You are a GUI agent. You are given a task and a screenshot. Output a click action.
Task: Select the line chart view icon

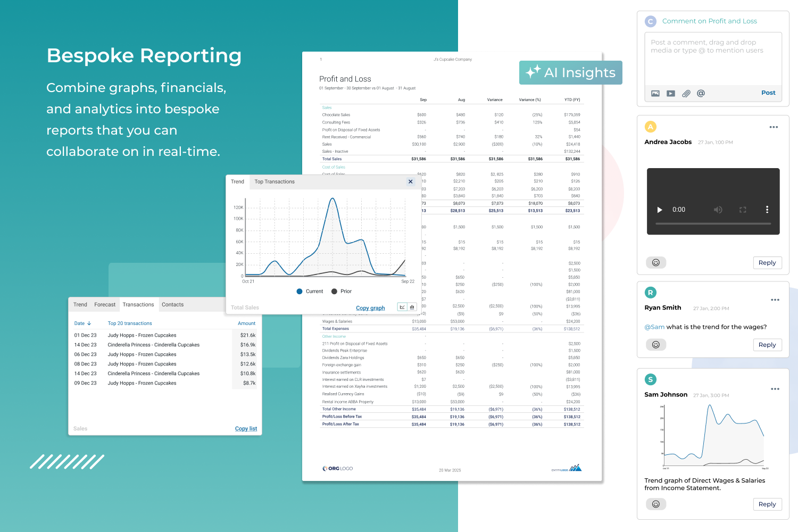tap(402, 307)
